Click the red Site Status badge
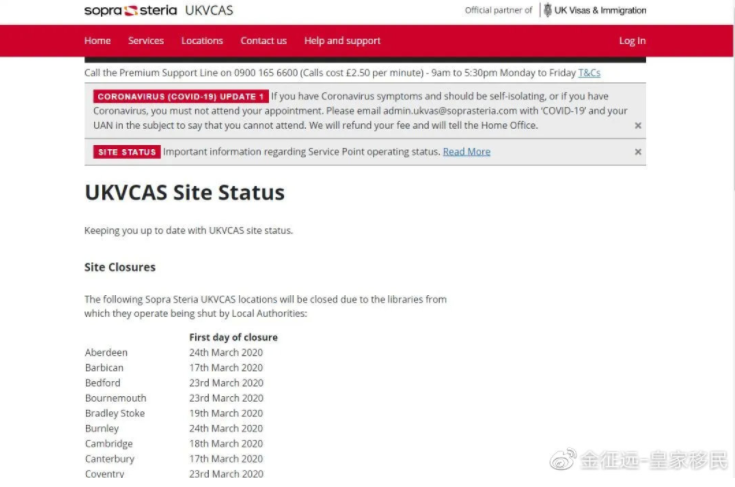735x487 pixels. [127, 152]
